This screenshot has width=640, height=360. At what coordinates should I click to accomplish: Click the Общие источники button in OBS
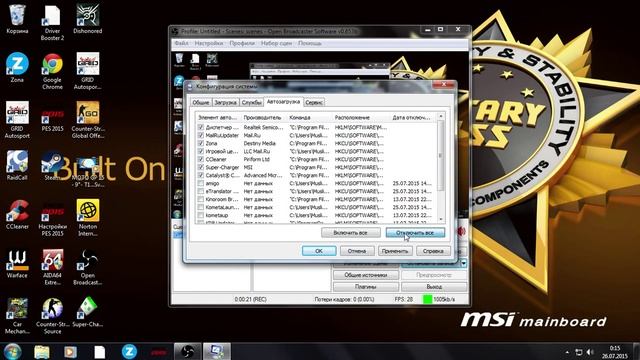(x=366, y=275)
